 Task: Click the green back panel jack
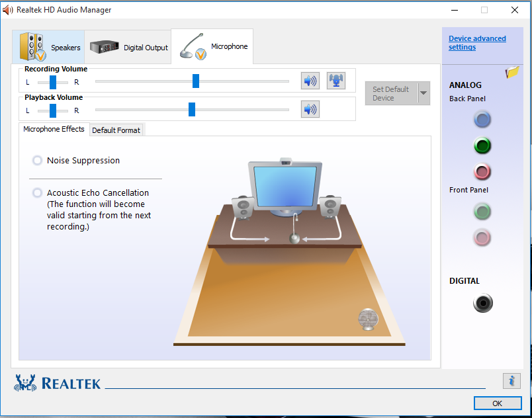[482, 146]
